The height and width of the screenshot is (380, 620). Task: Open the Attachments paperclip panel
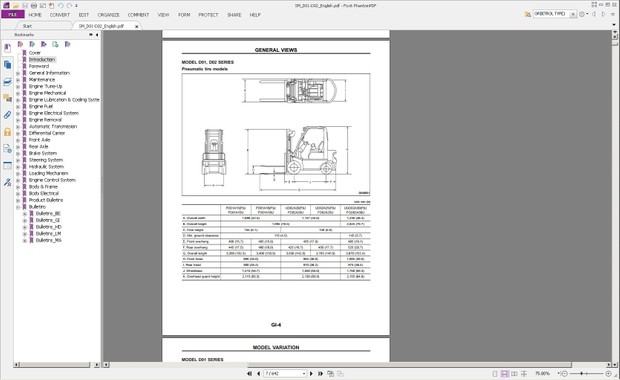8,115
